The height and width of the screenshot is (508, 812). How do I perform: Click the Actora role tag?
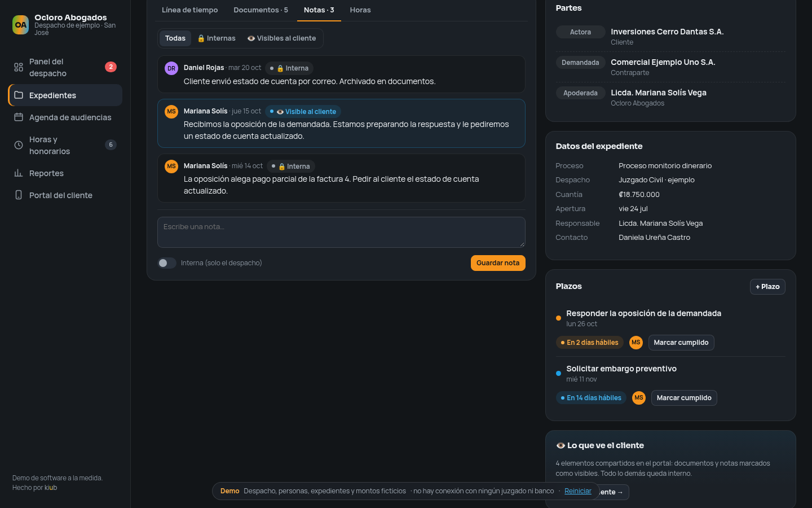(580, 32)
